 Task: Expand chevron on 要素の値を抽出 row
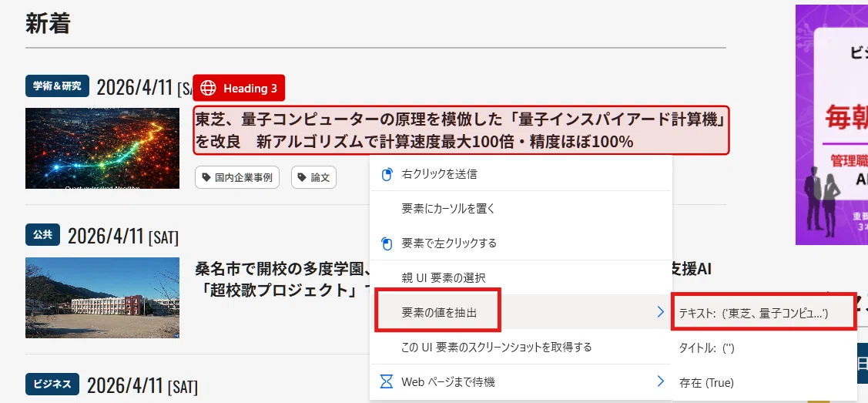(x=660, y=312)
